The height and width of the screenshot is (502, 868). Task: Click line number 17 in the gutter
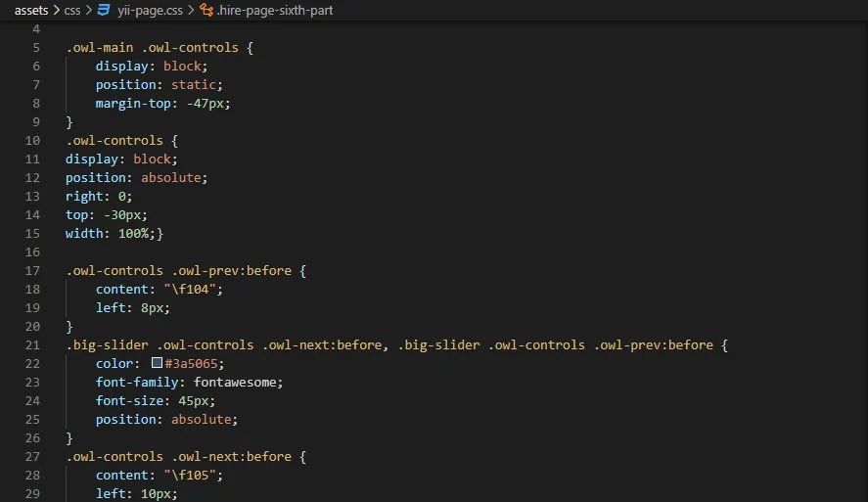[x=32, y=271]
